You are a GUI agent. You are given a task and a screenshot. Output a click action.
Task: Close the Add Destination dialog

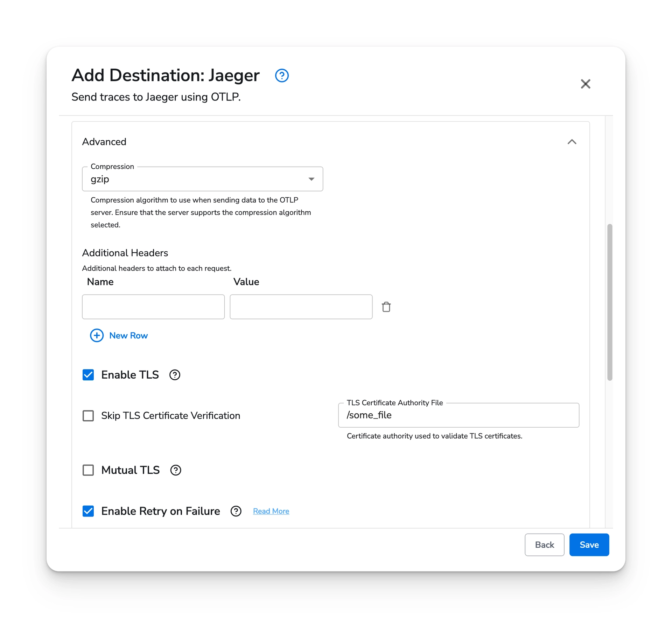click(x=585, y=84)
